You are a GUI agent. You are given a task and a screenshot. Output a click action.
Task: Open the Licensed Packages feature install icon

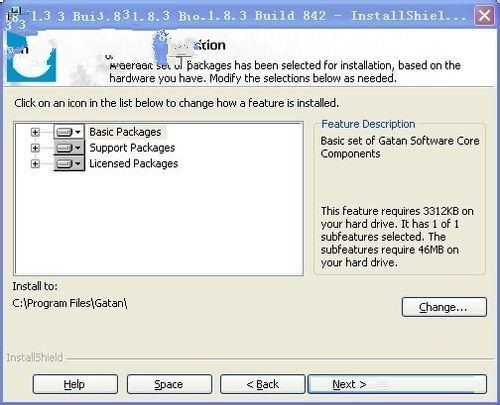pos(69,163)
